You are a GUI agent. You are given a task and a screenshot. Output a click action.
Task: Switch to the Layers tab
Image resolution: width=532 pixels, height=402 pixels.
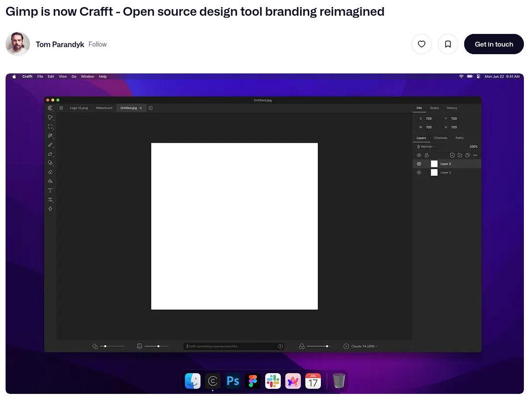[x=421, y=138]
